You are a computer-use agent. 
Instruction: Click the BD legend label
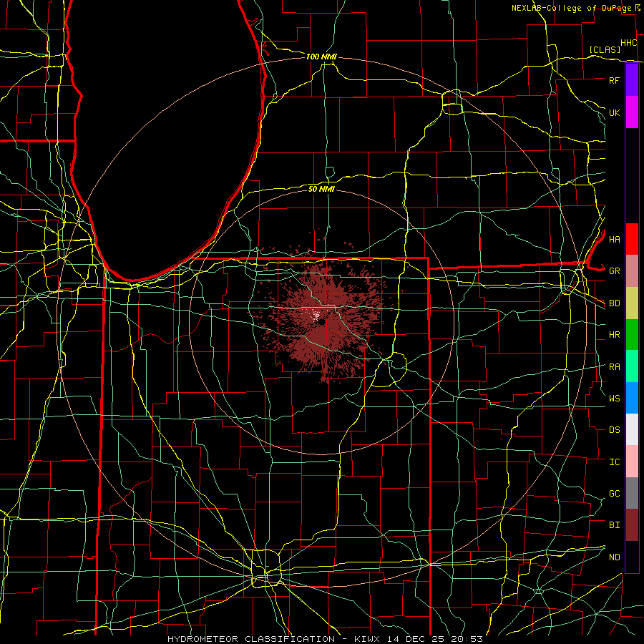point(614,303)
